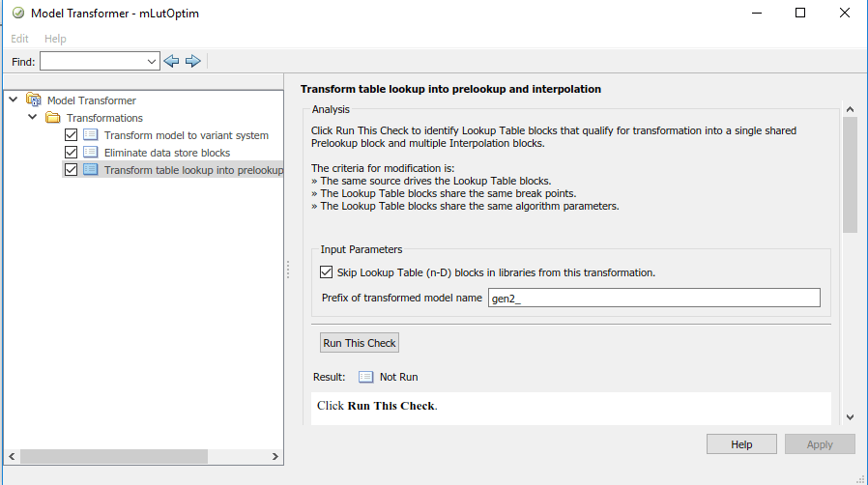Click the Transformations folder icon

(x=53, y=118)
